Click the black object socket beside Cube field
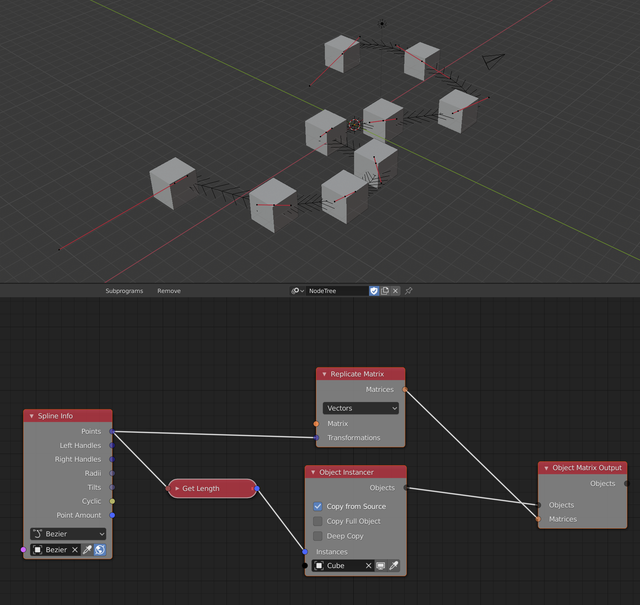 coord(305,565)
